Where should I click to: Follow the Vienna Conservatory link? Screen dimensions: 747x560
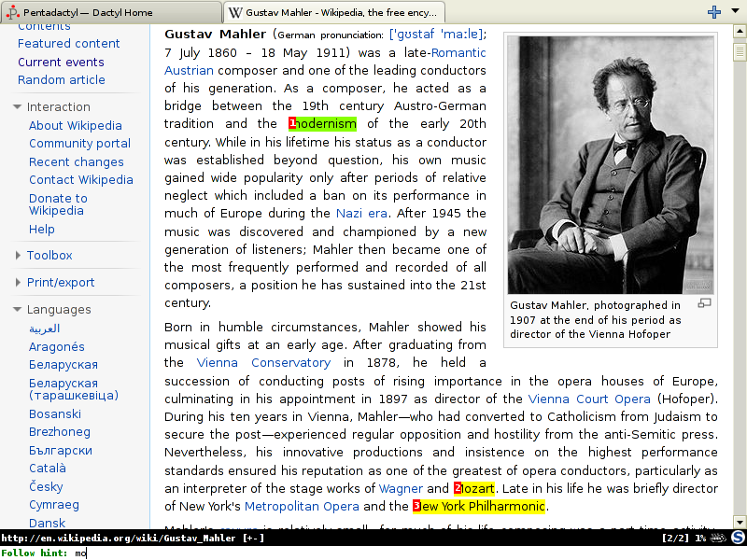click(x=263, y=362)
